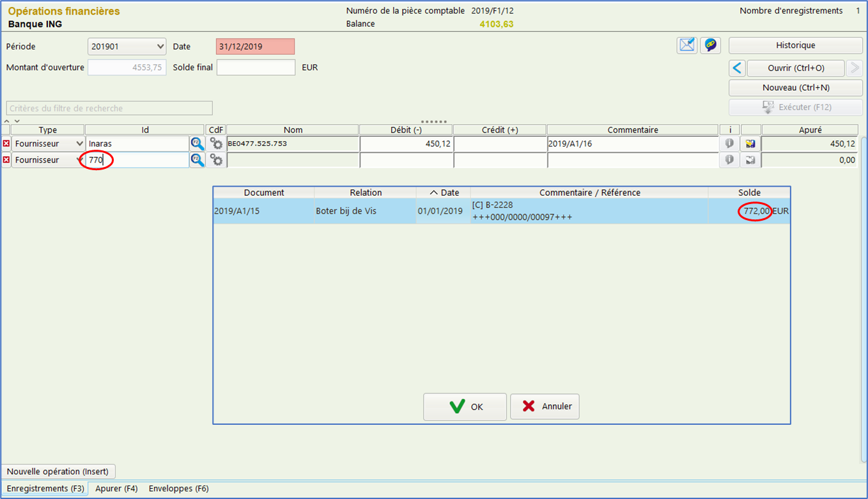Open the search magnifier for Inaras row
This screenshot has height=499, width=868.
(198, 144)
